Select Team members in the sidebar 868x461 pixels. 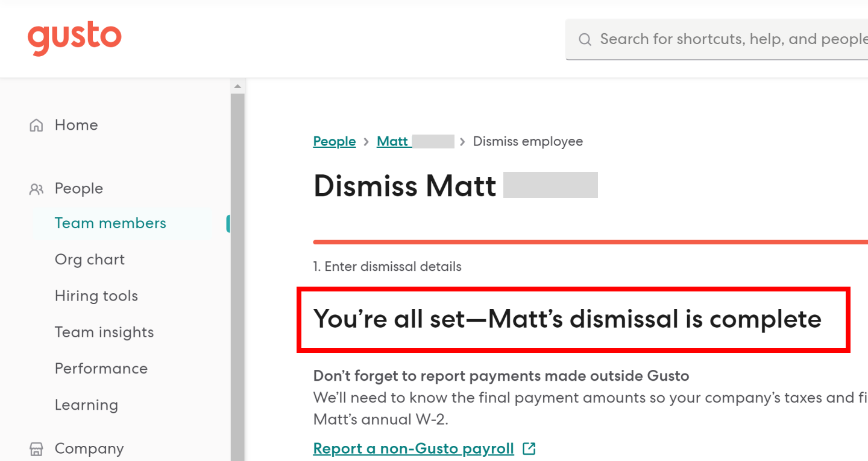click(x=110, y=223)
